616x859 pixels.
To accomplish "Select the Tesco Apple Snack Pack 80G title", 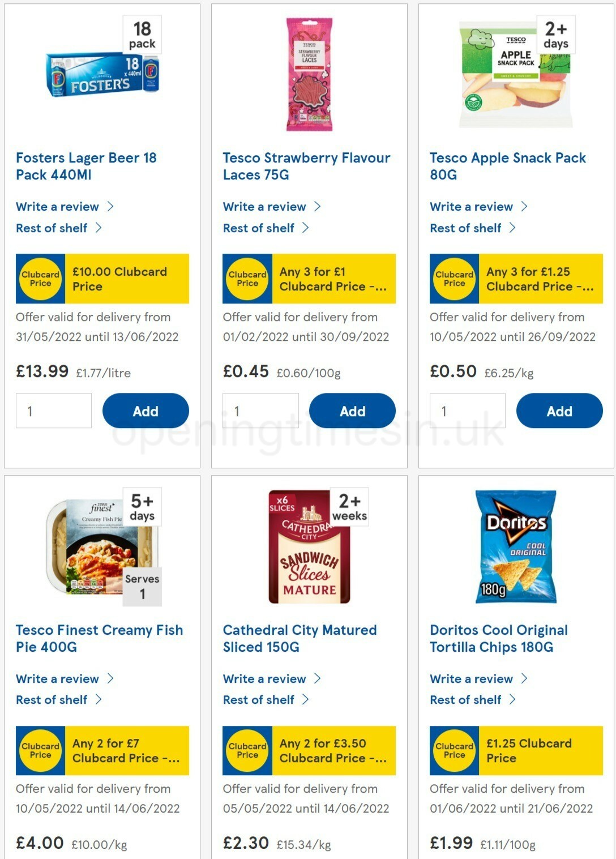I will (x=507, y=166).
